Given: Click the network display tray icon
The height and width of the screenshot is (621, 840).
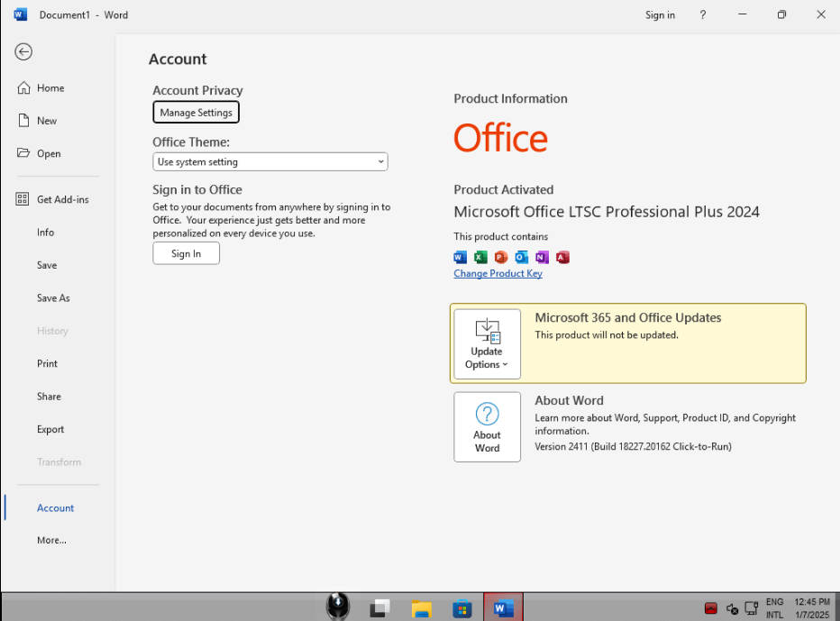Looking at the screenshot, I should [752, 608].
